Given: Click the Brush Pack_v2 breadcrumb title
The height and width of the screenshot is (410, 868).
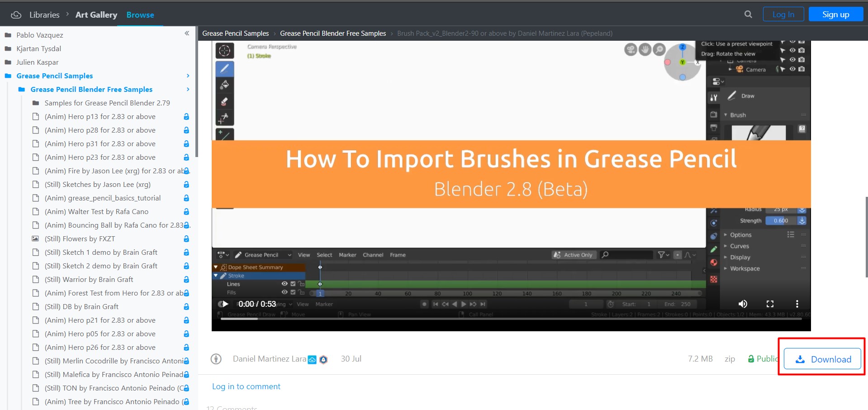Looking at the screenshot, I should (505, 33).
